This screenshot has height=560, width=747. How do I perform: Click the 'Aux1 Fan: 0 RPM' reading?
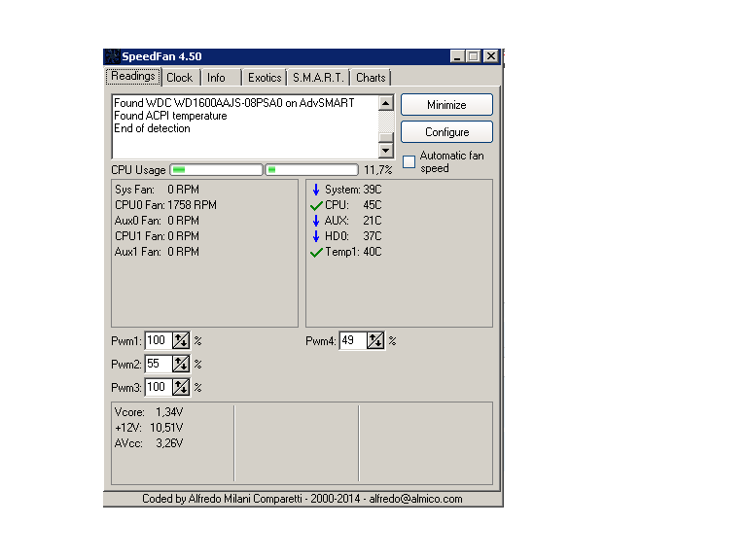(x=157, y=252)
